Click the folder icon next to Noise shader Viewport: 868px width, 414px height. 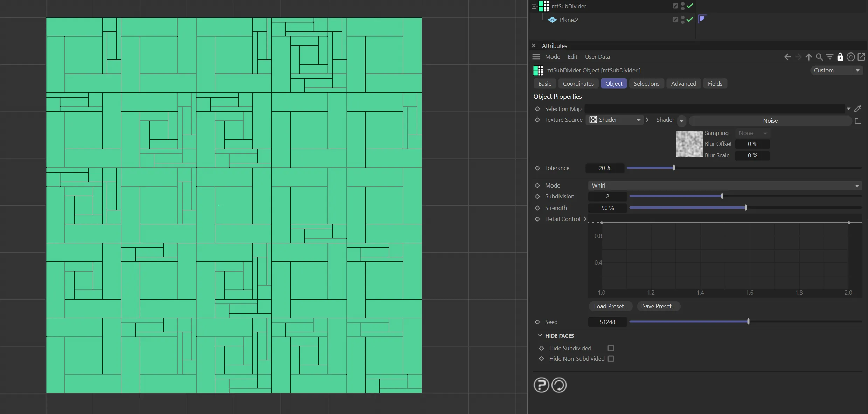point(858,121)
